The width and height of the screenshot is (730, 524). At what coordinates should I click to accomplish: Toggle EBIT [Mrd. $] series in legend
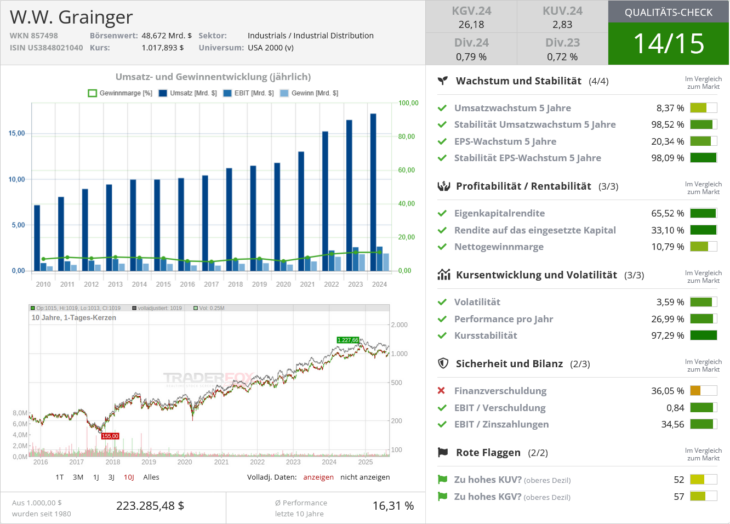[x=249, y=93]
